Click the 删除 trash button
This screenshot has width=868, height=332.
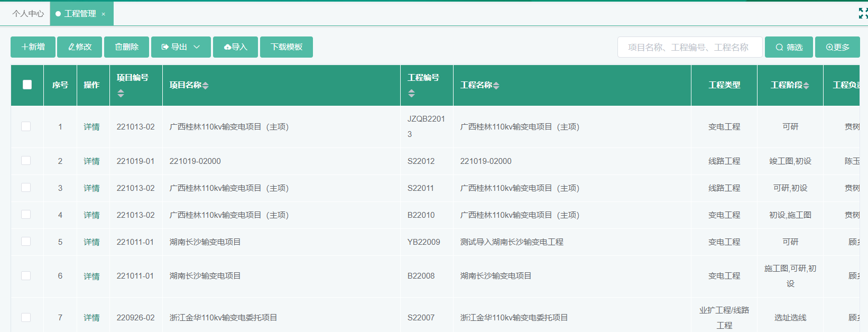[126, 47]
